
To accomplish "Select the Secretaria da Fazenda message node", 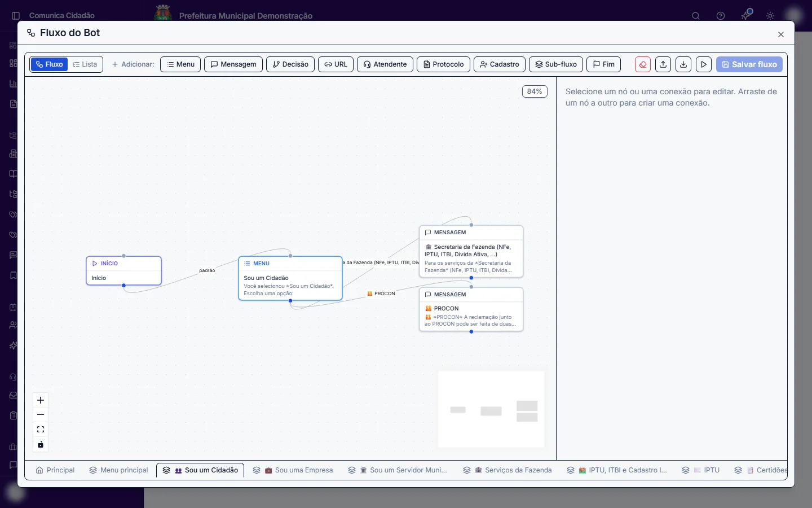I will point(471,251).
